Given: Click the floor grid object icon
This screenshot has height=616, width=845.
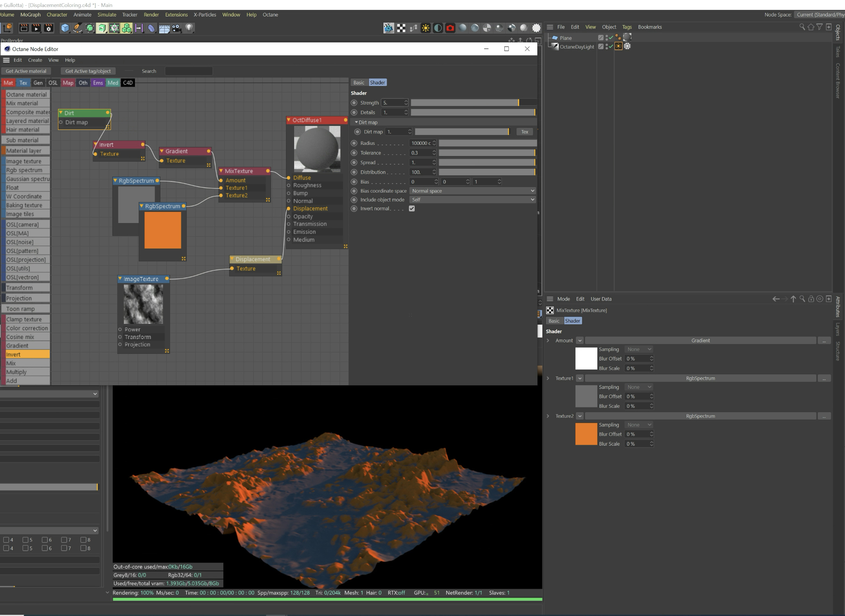Looking at the screenshot, I should (164, 28).
